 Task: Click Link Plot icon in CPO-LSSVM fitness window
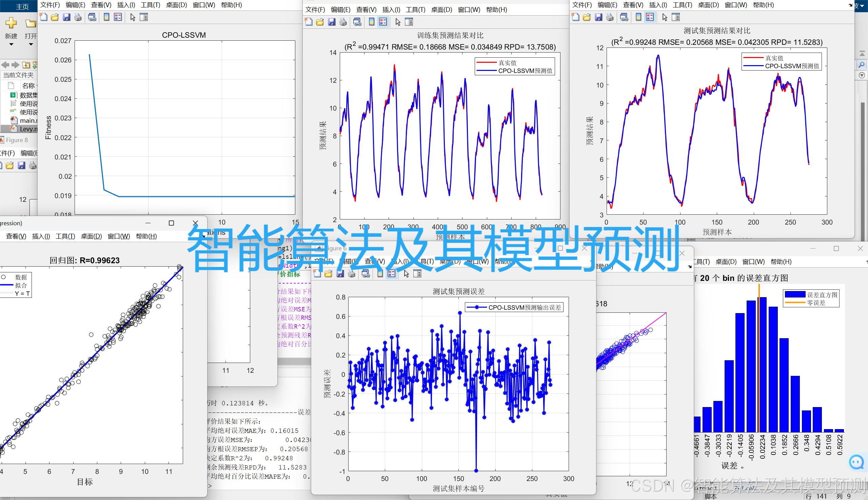[92, 17]
